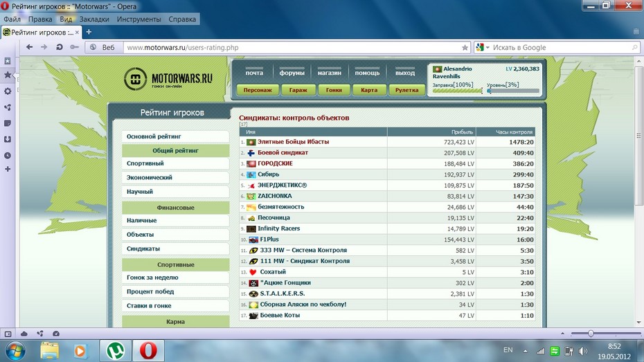The height and width of the screenshot is (362, 644).
Task: Open the Карта button
Action: click(x=369, y=90)
